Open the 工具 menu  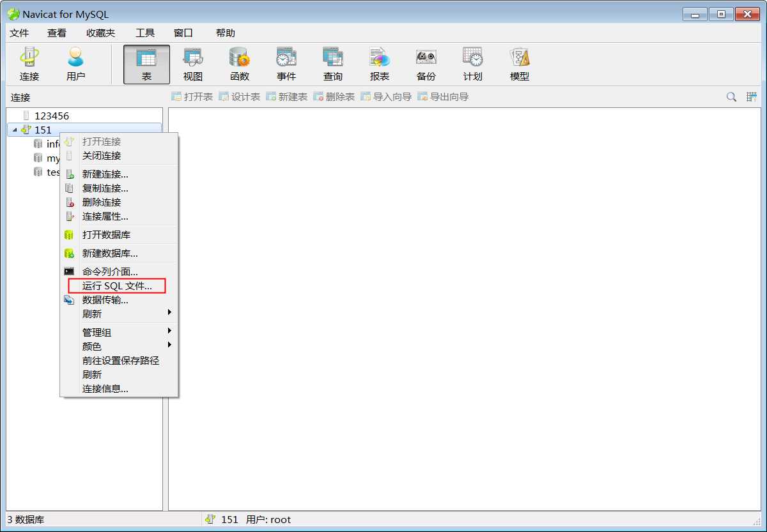(145, 33)
